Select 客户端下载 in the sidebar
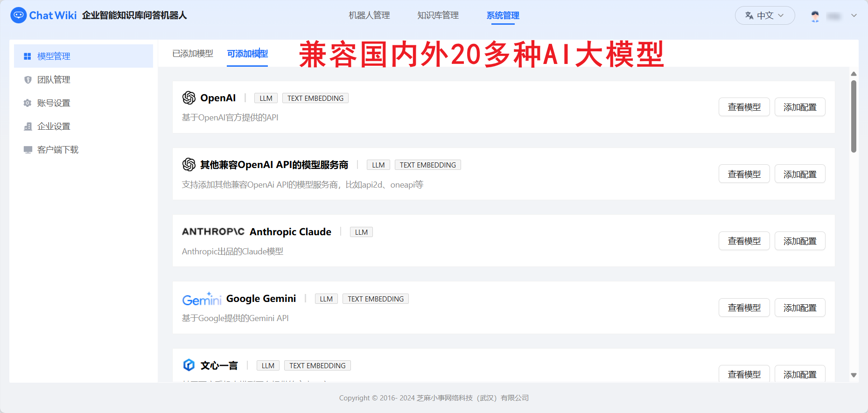 pos(84,149)
